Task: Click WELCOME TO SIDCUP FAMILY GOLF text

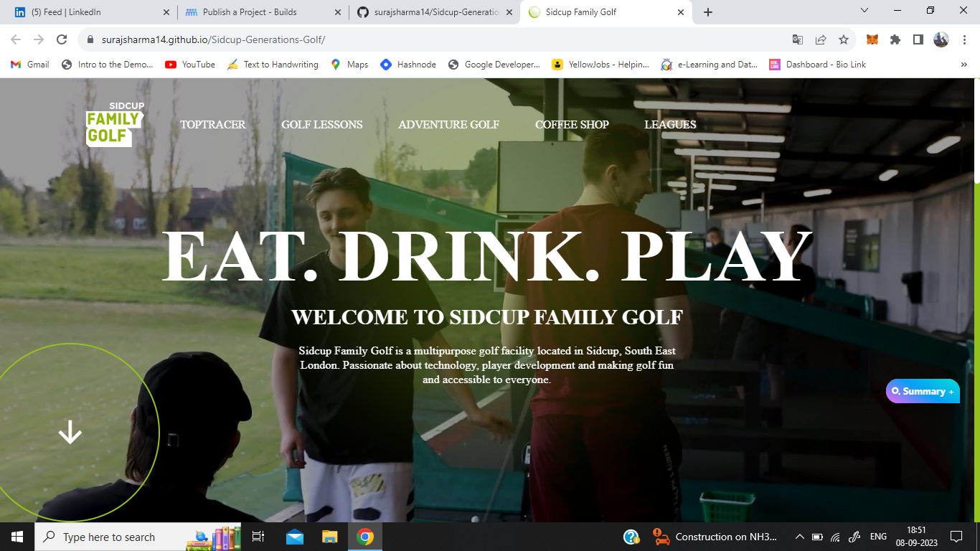Action: [x=487, y=317]
